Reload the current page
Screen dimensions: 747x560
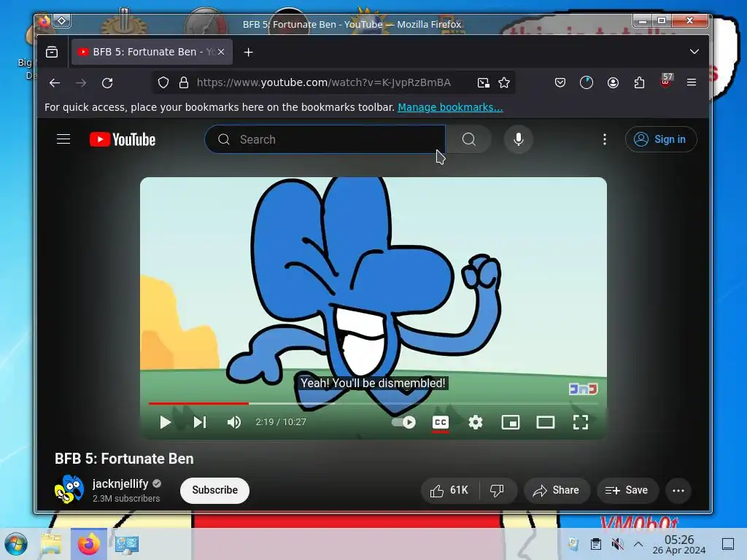(107, 83)
